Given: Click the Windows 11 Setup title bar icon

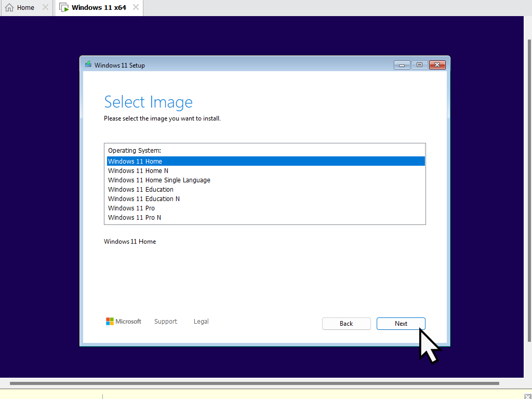Looking at the screenshot, I should (88, 65).
